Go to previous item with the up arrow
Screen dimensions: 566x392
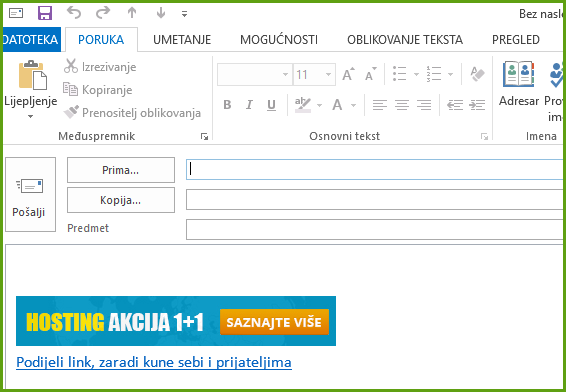(x=132, y=13)
